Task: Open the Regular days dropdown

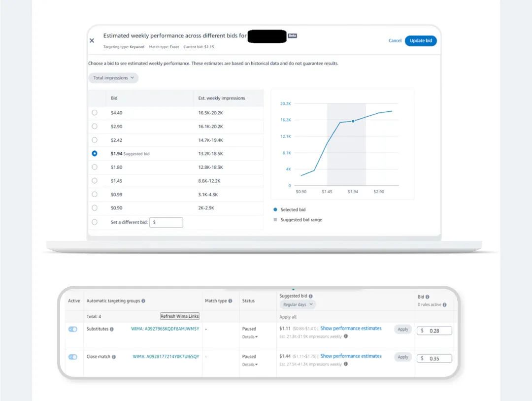Action: tap(298, 305)
